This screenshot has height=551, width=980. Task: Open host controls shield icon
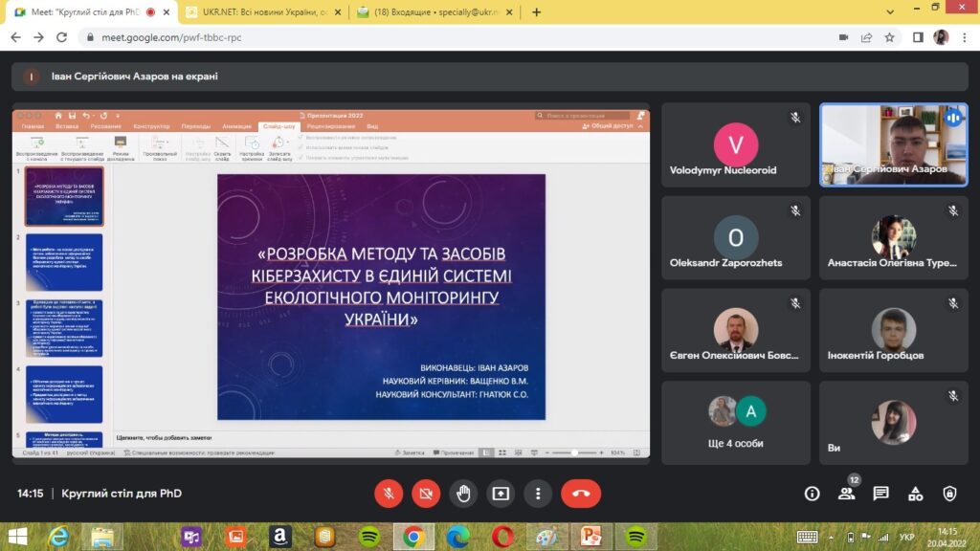pyautogui.click(x=949, y=494)
